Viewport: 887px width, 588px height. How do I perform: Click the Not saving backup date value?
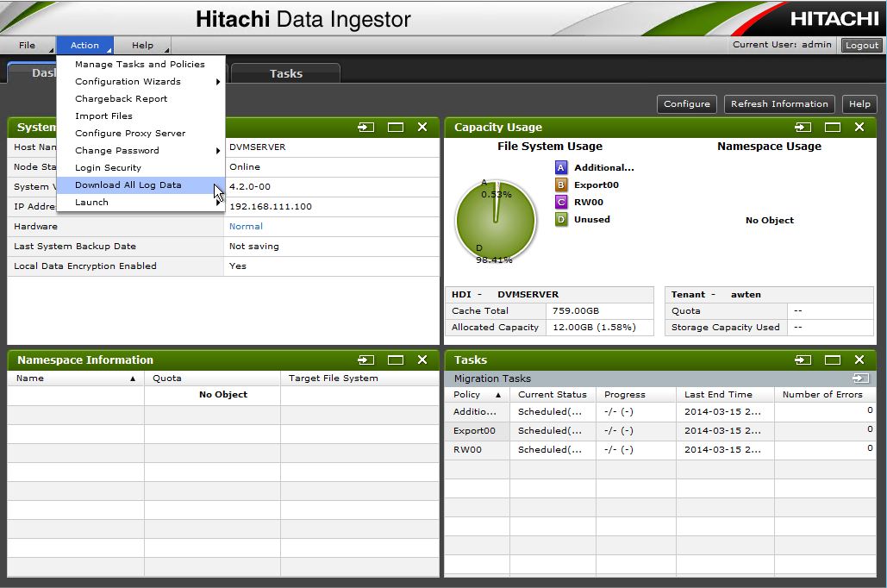coord(254,247)
